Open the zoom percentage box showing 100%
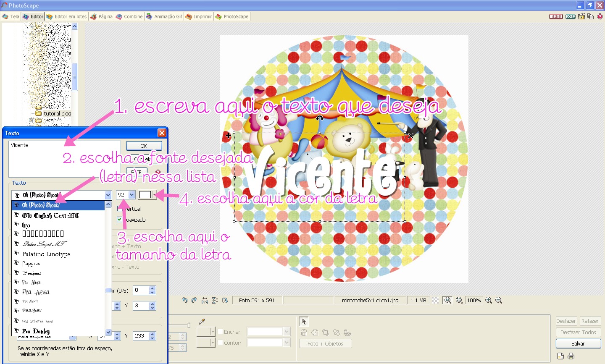This screenshot has height=364, width=605. 474,300
